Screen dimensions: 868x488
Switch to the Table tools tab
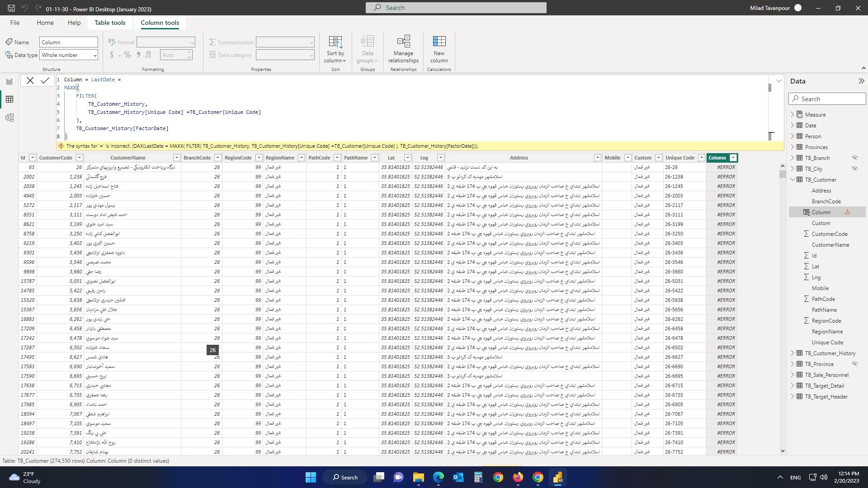click(x=110, y=23)
